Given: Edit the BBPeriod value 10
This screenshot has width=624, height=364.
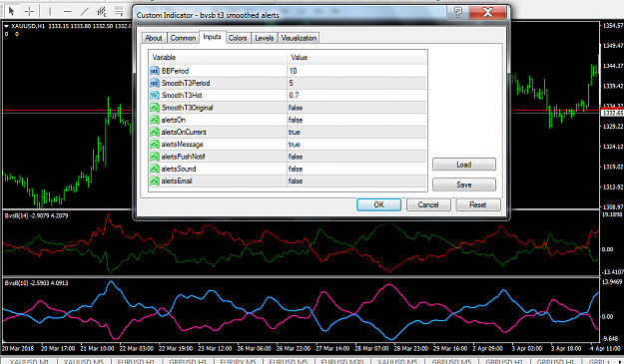Looking at the screenshot, I should click(x=356, y=71).
